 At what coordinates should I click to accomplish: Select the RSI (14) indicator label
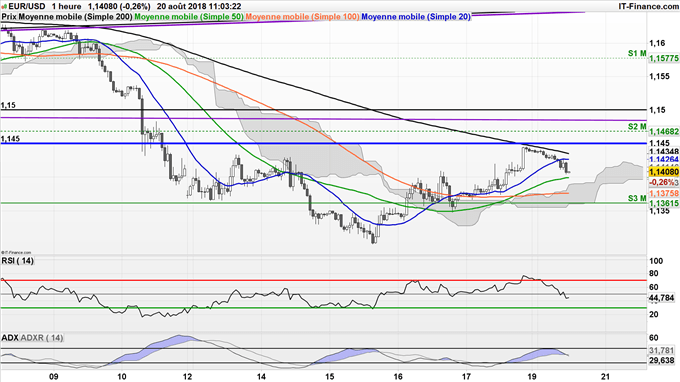17,261
